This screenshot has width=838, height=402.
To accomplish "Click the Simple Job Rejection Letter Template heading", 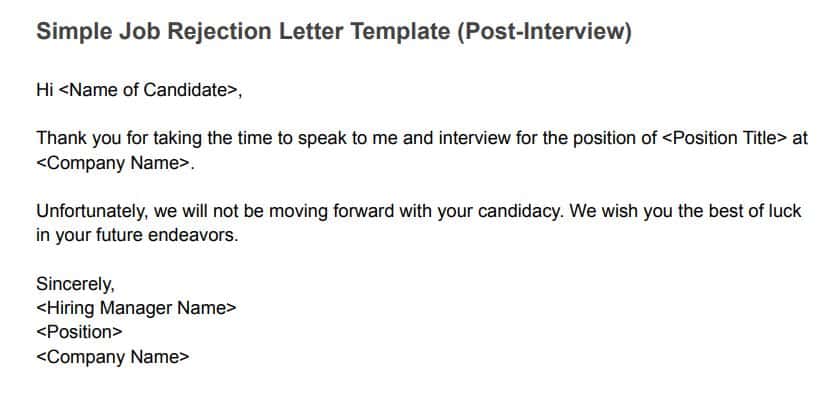I will [334, 32].
